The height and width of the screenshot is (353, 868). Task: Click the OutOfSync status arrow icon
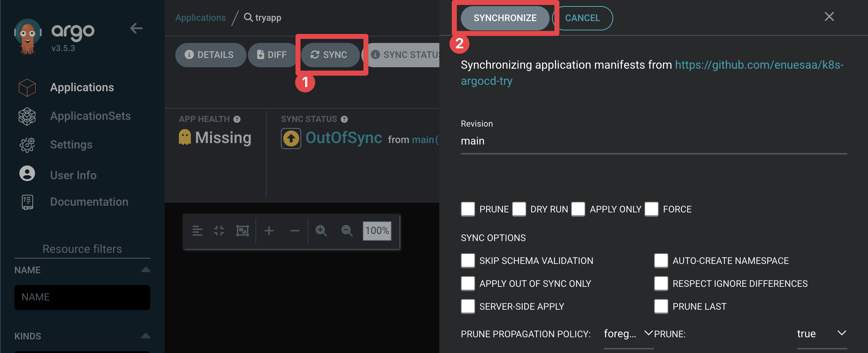point(291,138)
